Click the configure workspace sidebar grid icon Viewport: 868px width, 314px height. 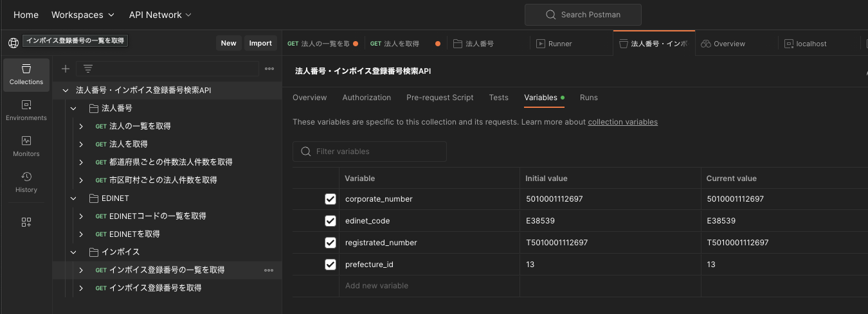[26, 222]
